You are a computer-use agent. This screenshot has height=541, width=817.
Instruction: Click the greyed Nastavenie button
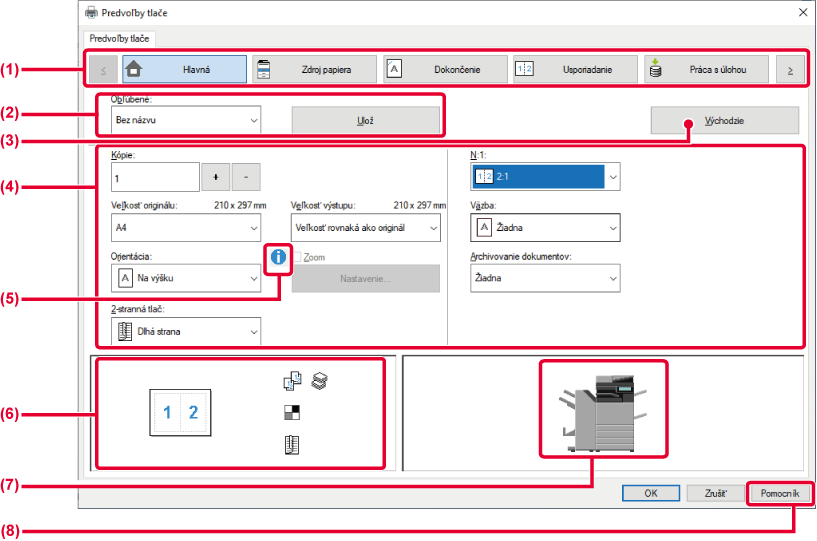click(365, 278)
